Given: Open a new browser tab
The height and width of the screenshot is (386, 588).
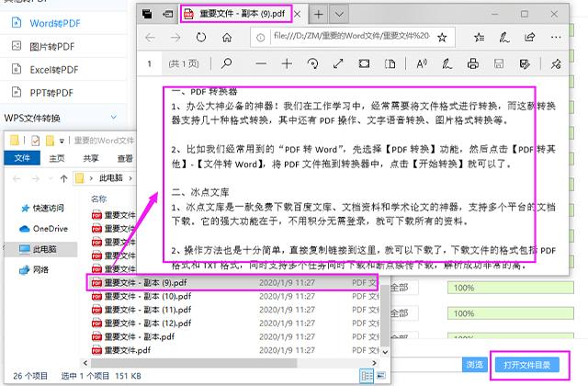Looking at the screenshot, I should click(319, 15).
